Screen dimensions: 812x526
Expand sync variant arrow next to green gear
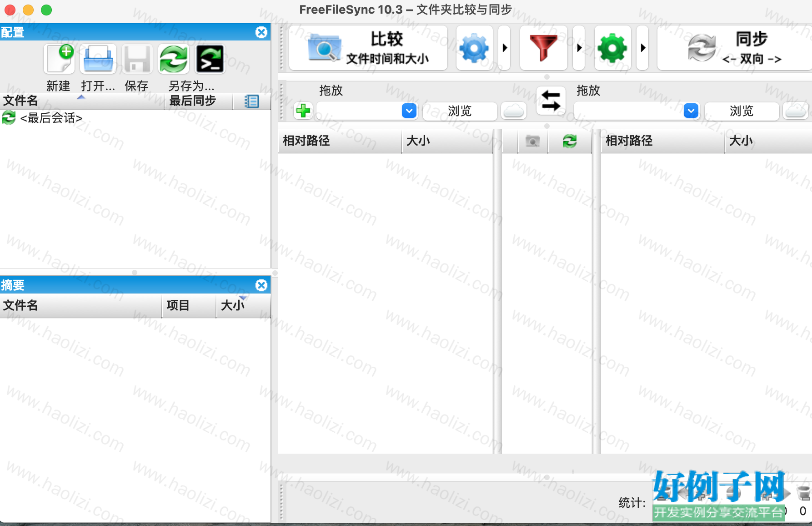pos(643,48)
